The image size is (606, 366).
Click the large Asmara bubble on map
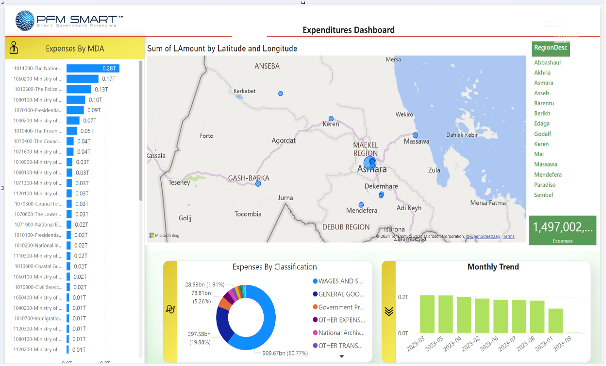pyautogui.click(x=370, y=163)
